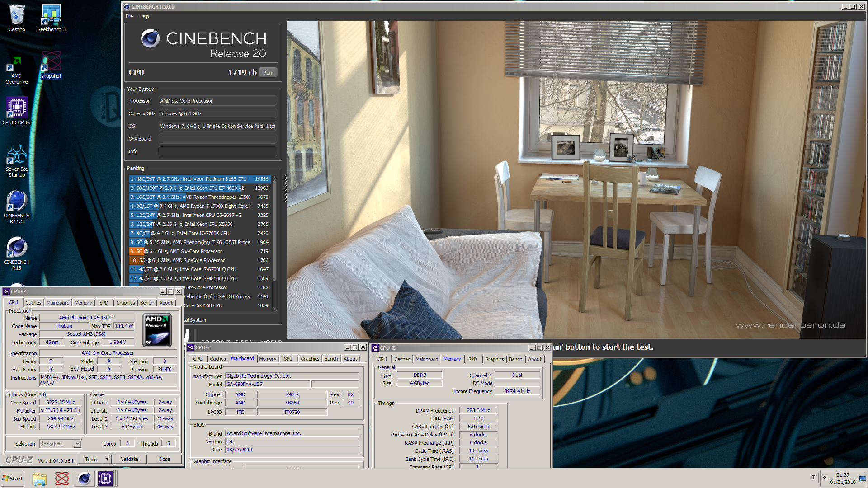The image size is (868, 488).
Task: Click the motherboard model GA-890FXA-UD7 field
Action: (x=268, y=384)
